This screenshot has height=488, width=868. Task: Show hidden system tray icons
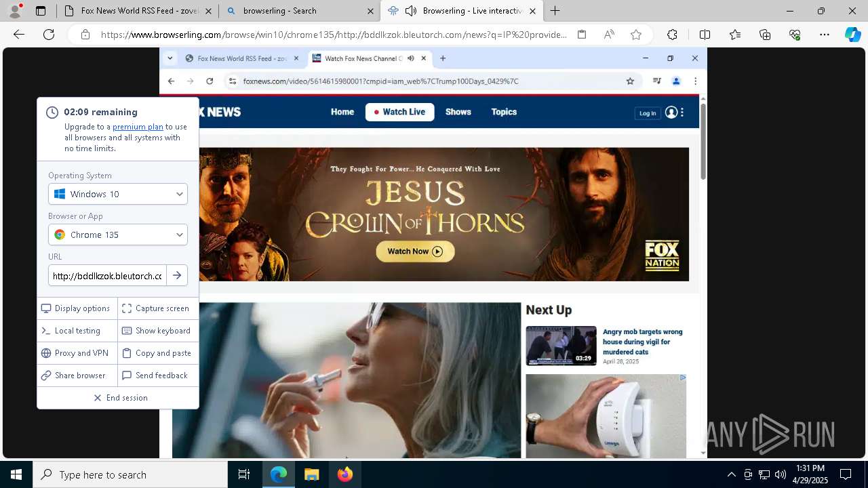pos(732,474)
